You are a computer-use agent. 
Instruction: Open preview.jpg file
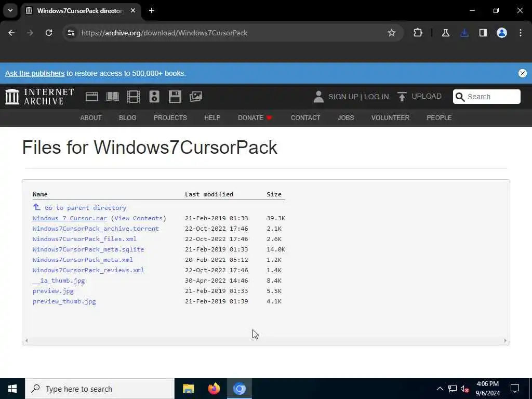point(53,291)
